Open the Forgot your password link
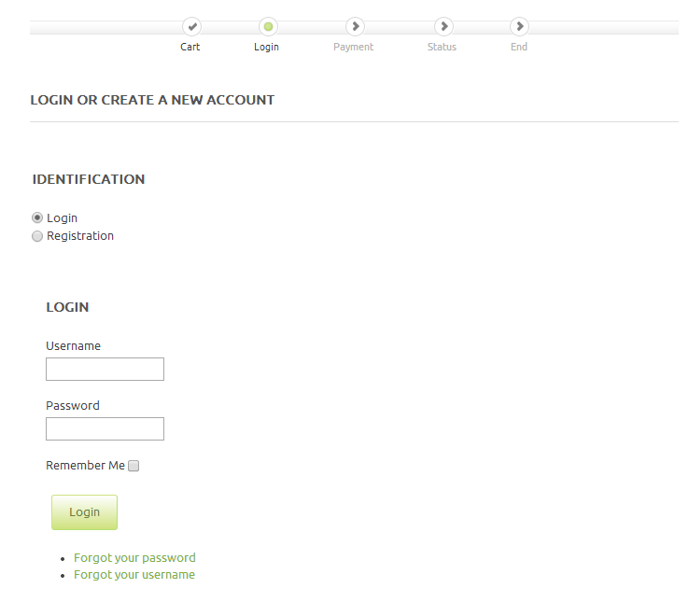Image resolution: width=689 pixels, height=616 pixels. [x=134, y=558]
